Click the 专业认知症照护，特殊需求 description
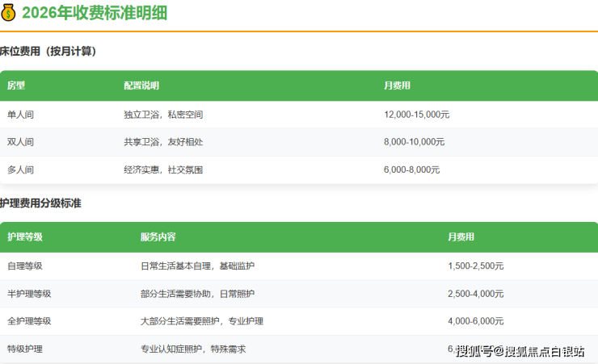Image resolution: width=598 pixels, height=364 pixels. [x=192, y=349]
